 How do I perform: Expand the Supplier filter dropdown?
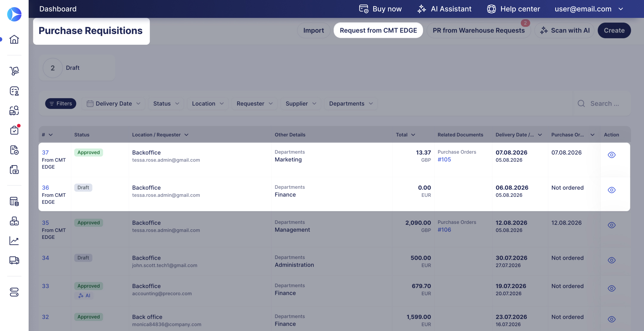(x=301, y=103)
